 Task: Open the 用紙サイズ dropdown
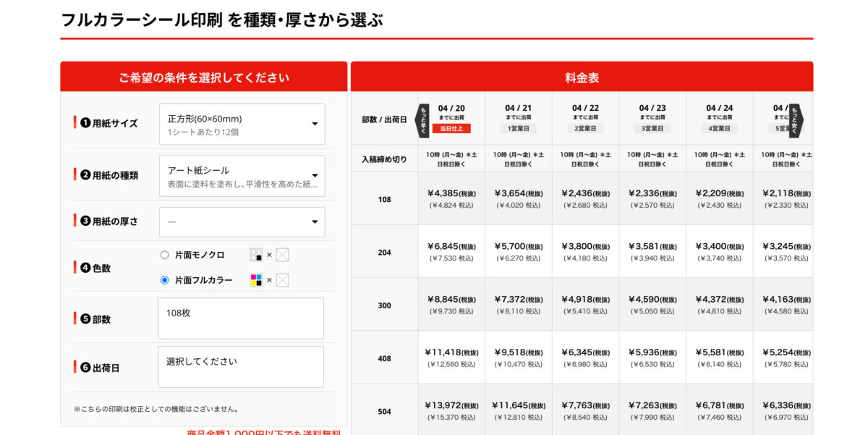click(242, 124)
